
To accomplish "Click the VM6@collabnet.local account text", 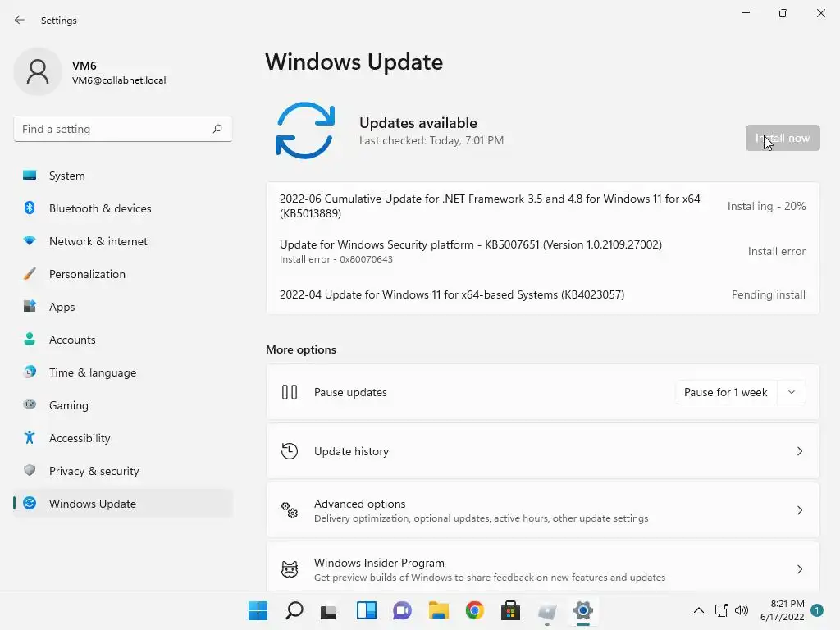I will [119, 80].
